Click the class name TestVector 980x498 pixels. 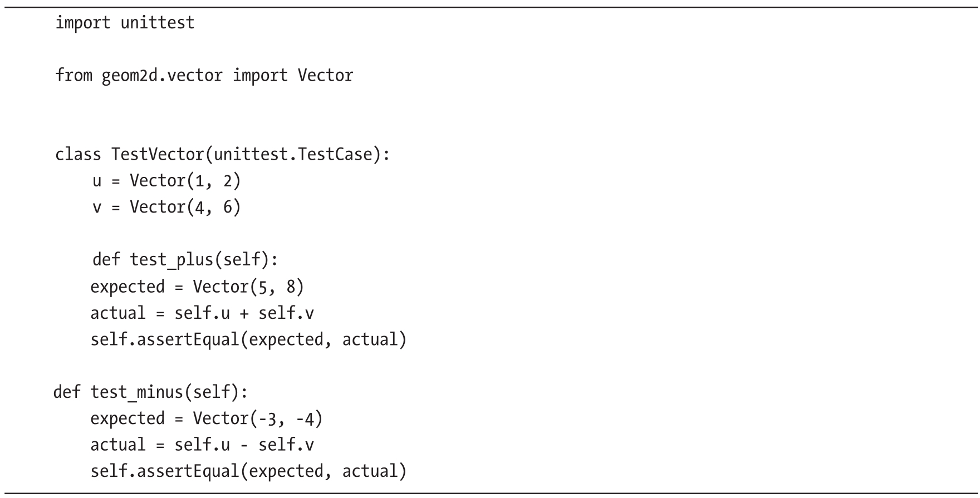click(x=158, y=154)
